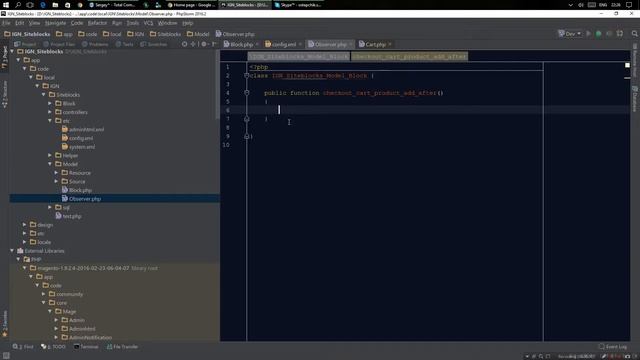
Task: Open the Find tool window
Action: [x=23, y=347]
